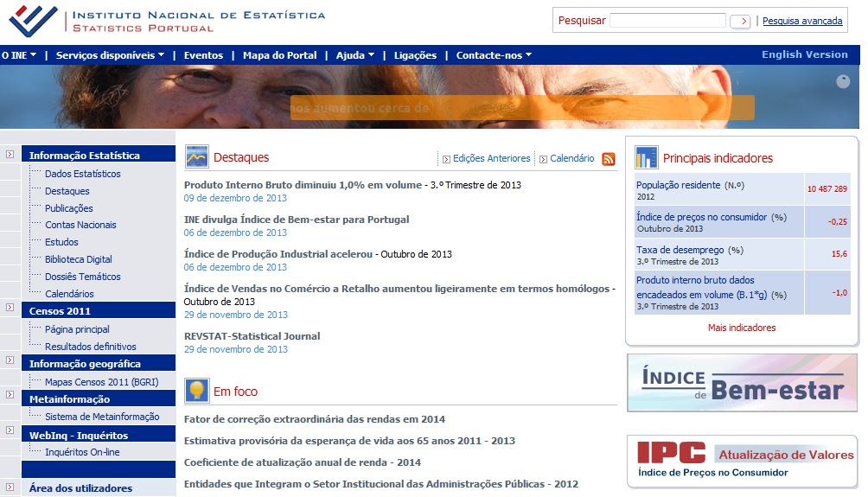The height and width of the screenshot is (497, 868).
Task: Open Dossiês Temáticos in sidebar
Action: point(82,277)
